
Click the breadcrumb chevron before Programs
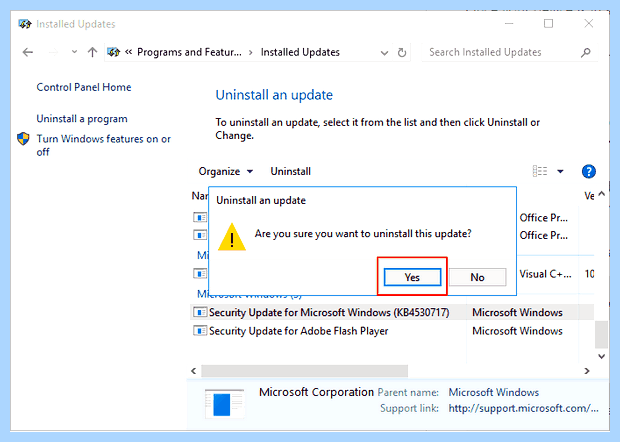[128, 52]
